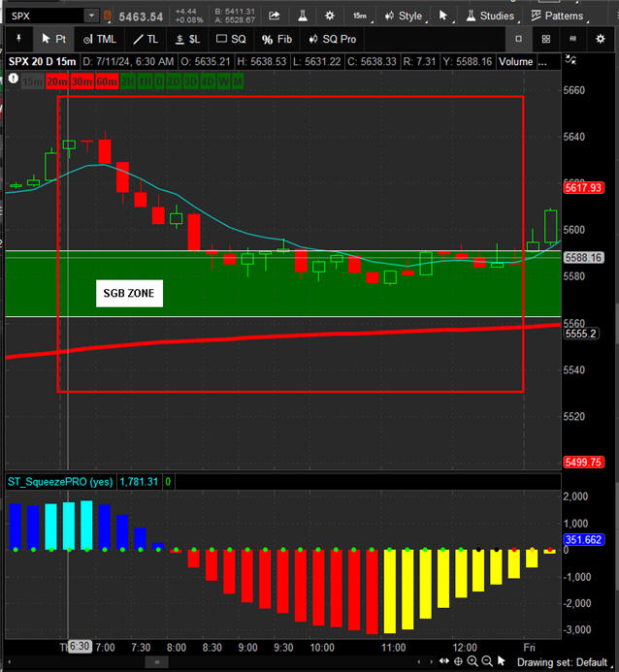Click the last traded price 5463.54
Screen dimensions: 619x672
[x=141, y=17]
